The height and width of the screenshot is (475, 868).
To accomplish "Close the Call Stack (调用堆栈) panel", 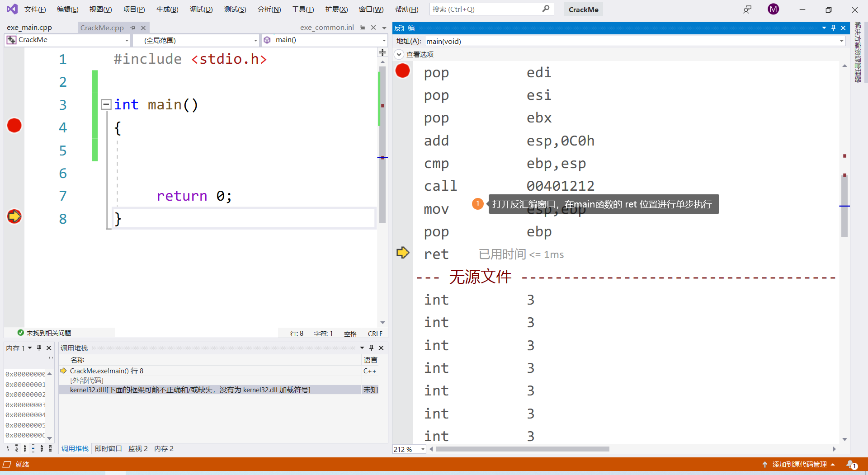I will (x=381, y=348).
